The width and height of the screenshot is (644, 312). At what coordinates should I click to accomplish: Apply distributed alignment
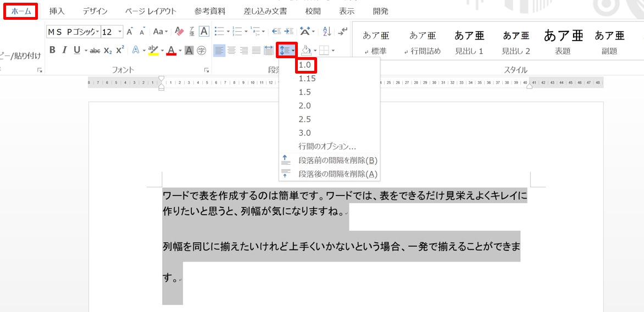(x=268, y=51)
